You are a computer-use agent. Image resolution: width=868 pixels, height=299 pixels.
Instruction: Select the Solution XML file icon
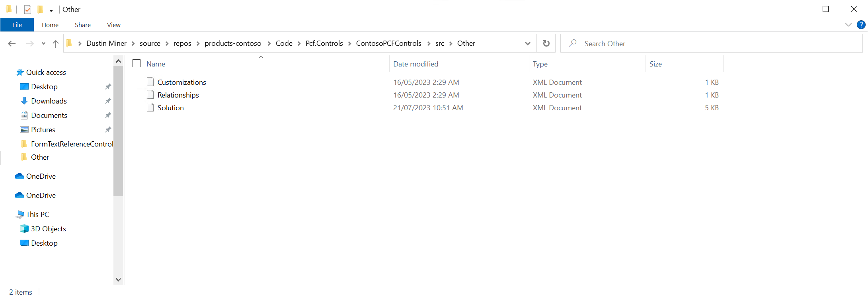pyautogui.click(x=150, y=107)
